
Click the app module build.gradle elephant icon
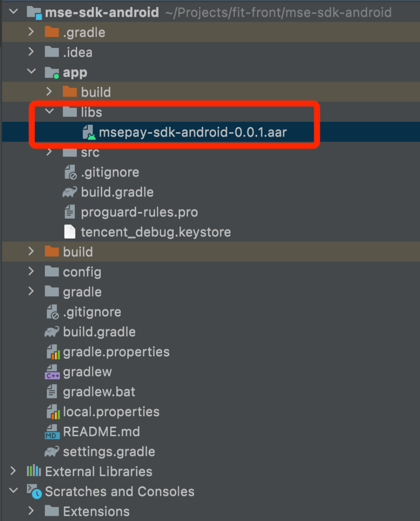pos(70,192)
